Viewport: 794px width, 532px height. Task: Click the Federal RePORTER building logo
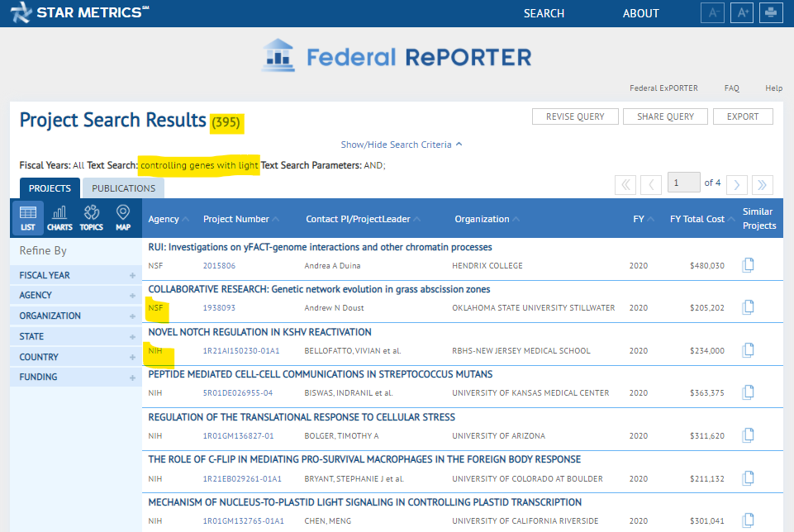278,55
